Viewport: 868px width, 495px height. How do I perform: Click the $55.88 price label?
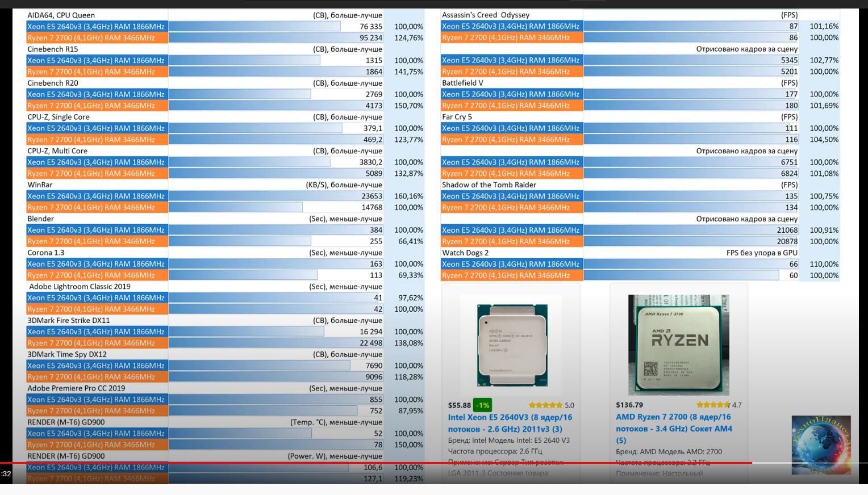pyautogui.click(x=460, y=405)
